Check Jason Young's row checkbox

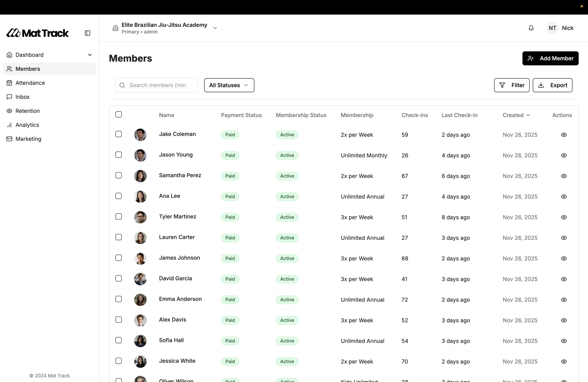[x=119, y=155]
